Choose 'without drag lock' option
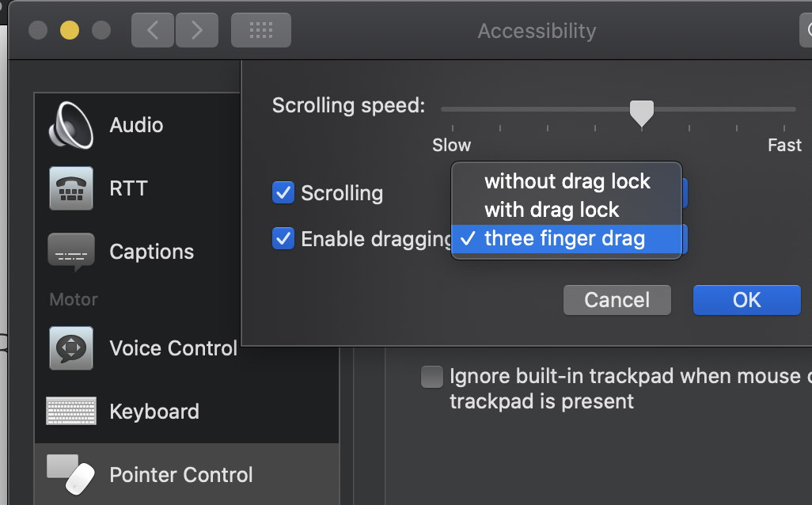 click(x=567, y=181)
